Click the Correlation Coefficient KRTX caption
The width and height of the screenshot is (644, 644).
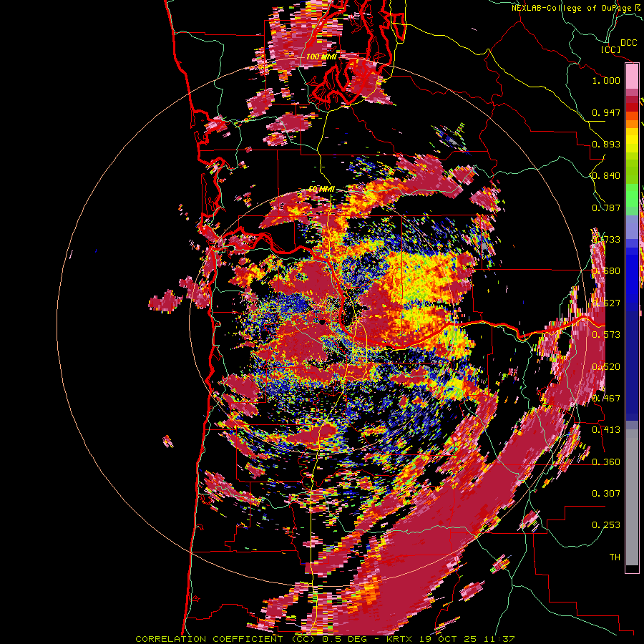coord(325,639)
